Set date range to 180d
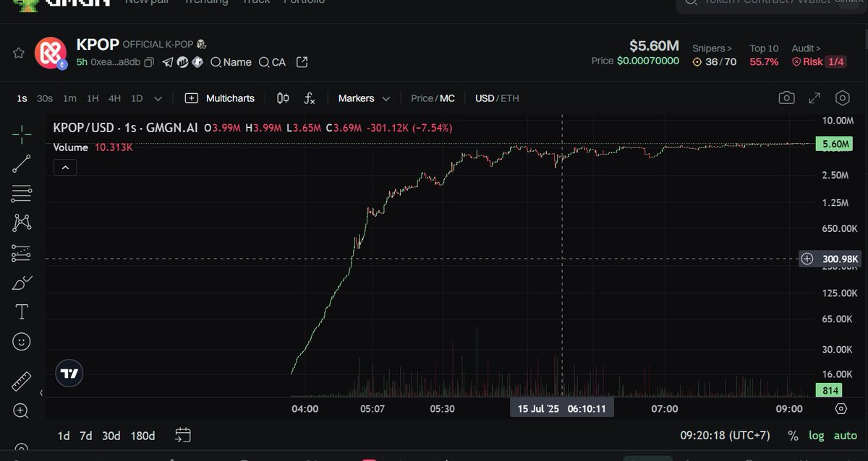Screen dimensions: 868x461 tap(142, 436)
